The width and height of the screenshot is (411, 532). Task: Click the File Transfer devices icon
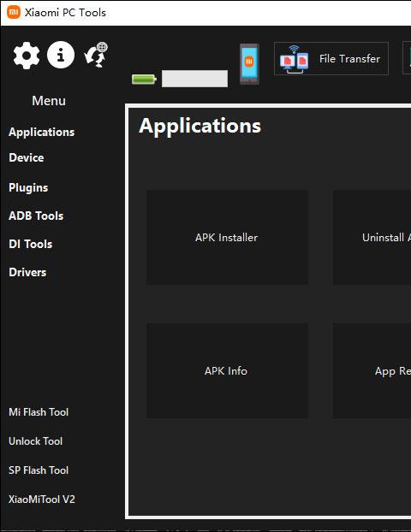point(295,59)
